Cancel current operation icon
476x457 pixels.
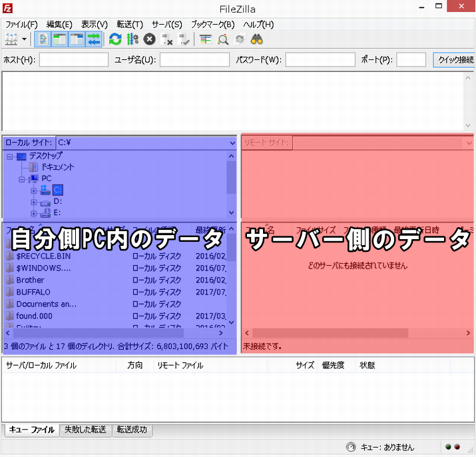pyautogui.click(x=149, y=39)
